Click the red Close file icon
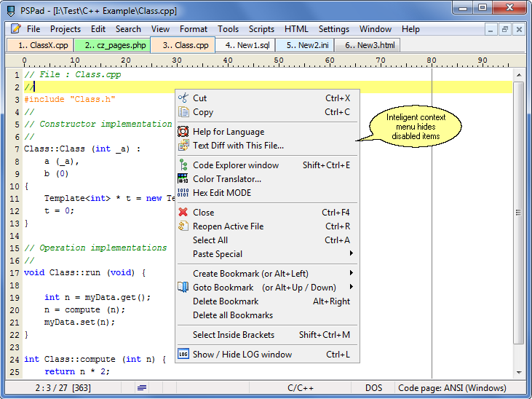Image resolution: width=532 pixels, height=399 pixels. coord(183,213)
